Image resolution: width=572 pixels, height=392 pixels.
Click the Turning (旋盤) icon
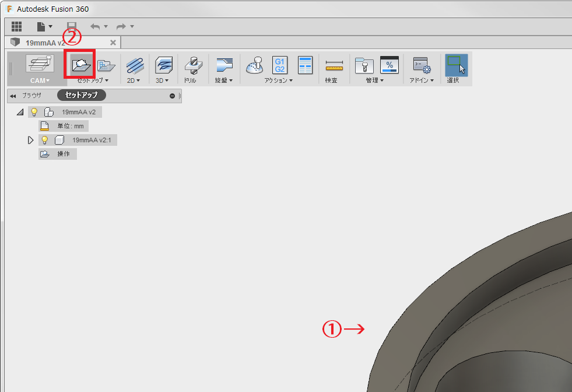point(224,65)
